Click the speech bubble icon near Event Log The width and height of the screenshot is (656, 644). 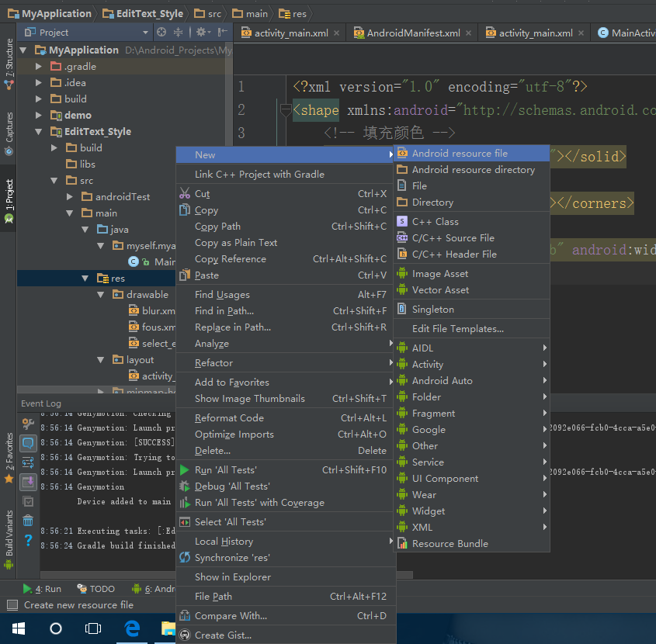[28, 443]
